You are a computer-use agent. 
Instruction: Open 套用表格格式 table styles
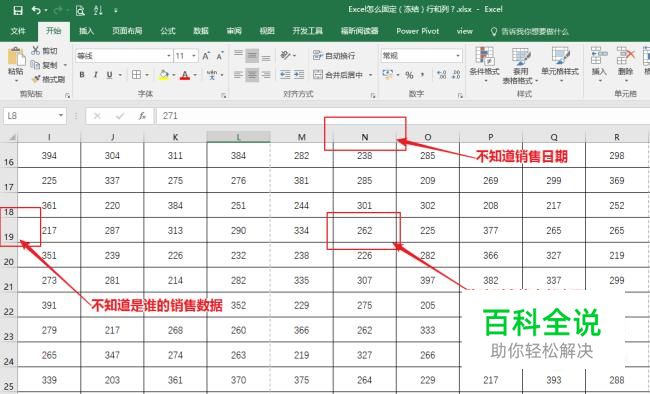point(520,66)
